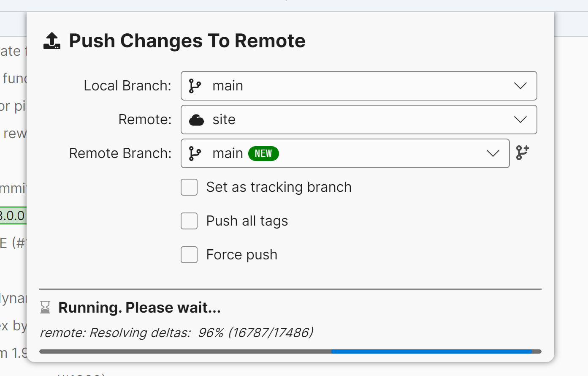The width and height of the screenshot is (588, 376).
Task: Click the hourglass running status icon
Action: pyautogui.click(x=45, y=307)
